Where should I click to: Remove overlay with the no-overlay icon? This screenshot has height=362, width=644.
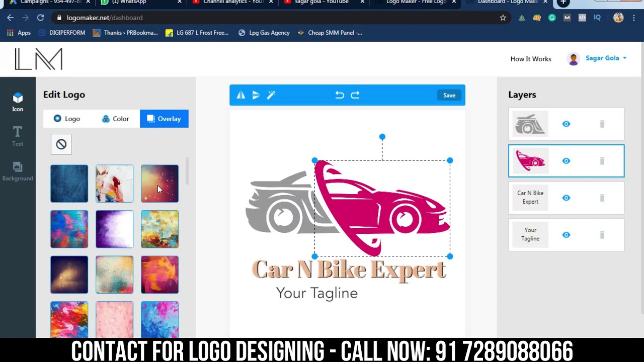coord(61,144)
